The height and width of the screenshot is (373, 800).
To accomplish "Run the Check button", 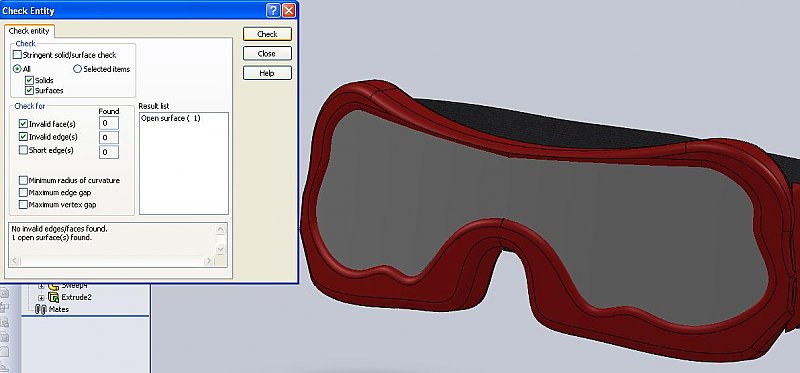I will pyautogui.click(x=267, y=34).
